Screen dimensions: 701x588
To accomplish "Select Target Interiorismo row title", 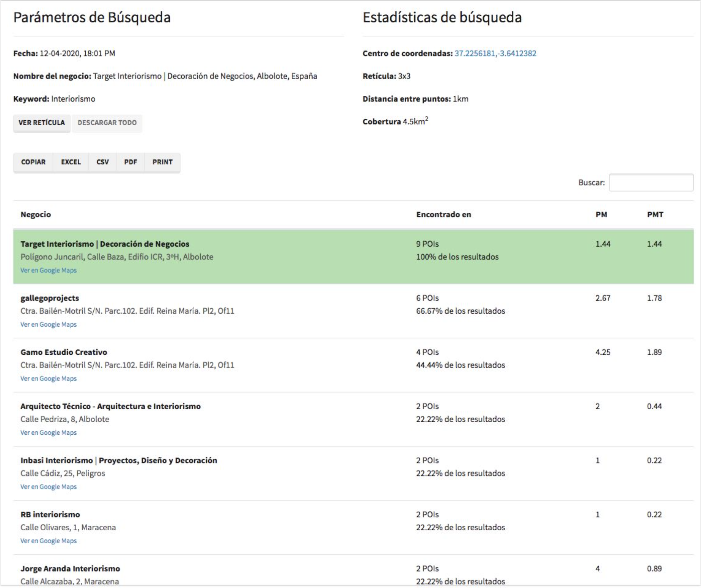I will pyautogui.click(x=105, y=244).
